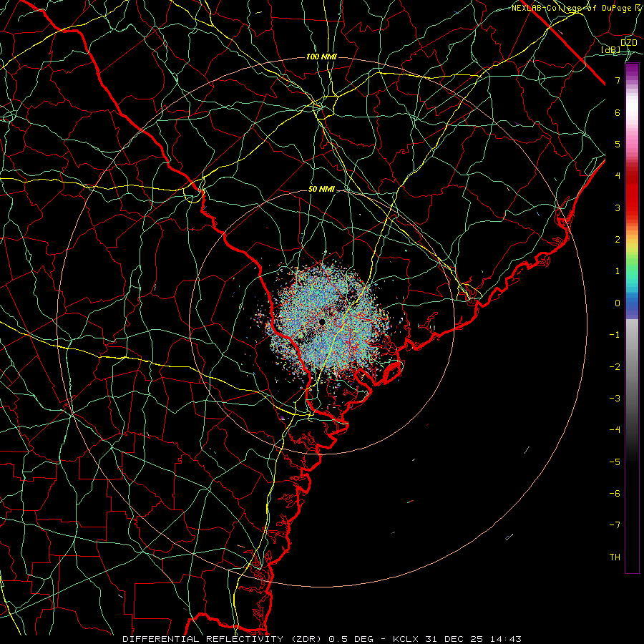644x644 pixels.
Task: Click the -7 value on the color scale
Action: click(x=615, y=525)
